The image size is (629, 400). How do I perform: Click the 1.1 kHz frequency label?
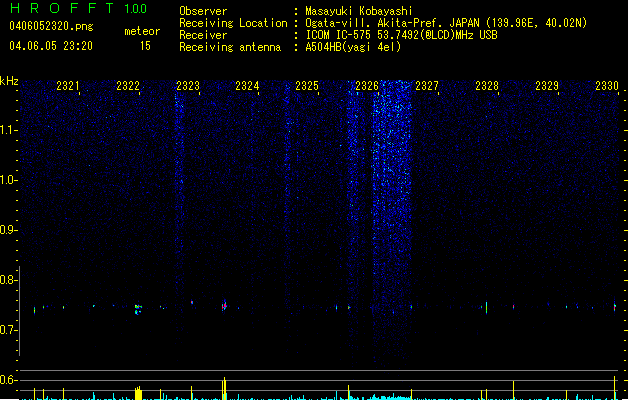[9, 130]
